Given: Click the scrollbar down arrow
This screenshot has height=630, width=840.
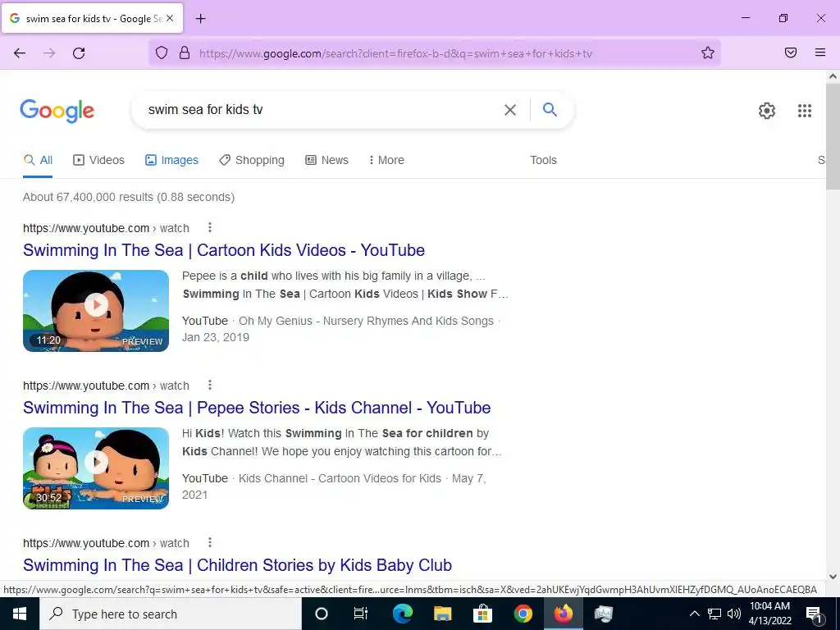Looking at the screenshot, I should tap(833, 577).
